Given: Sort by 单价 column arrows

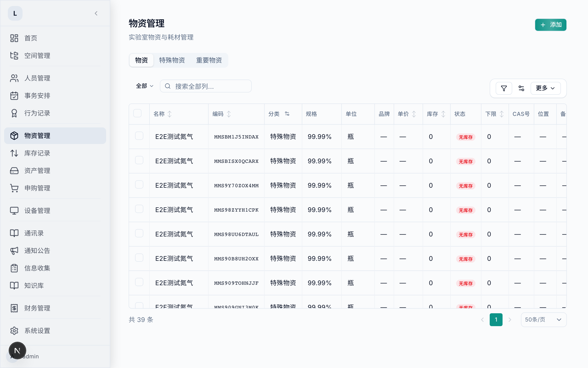Looking at the screenshot, I should 414,114.
